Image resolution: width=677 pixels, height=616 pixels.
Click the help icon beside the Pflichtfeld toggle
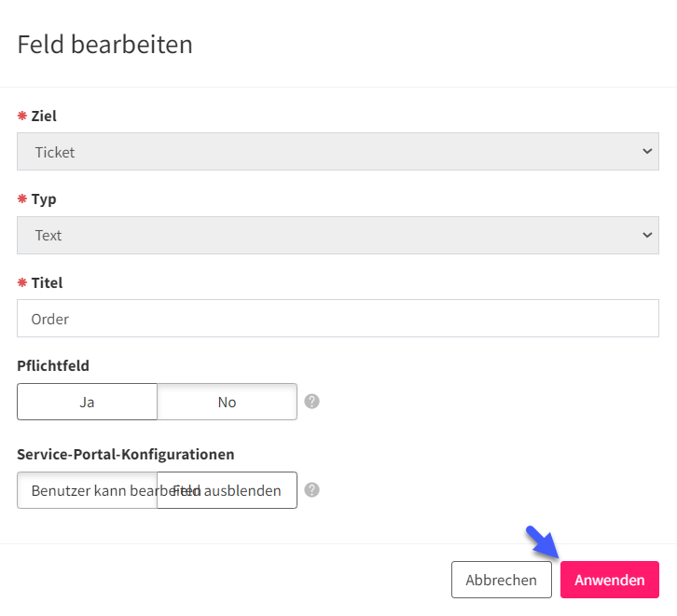[x=311, y=402]
